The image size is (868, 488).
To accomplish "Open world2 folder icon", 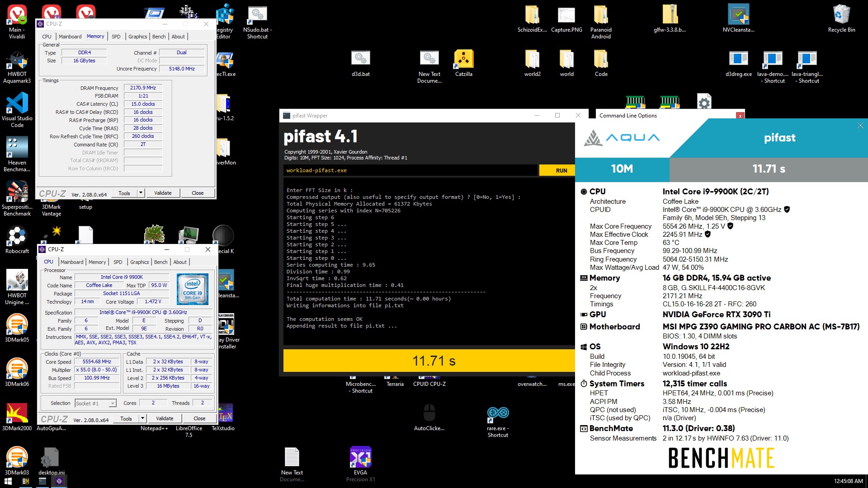I will tap(533, 63).
